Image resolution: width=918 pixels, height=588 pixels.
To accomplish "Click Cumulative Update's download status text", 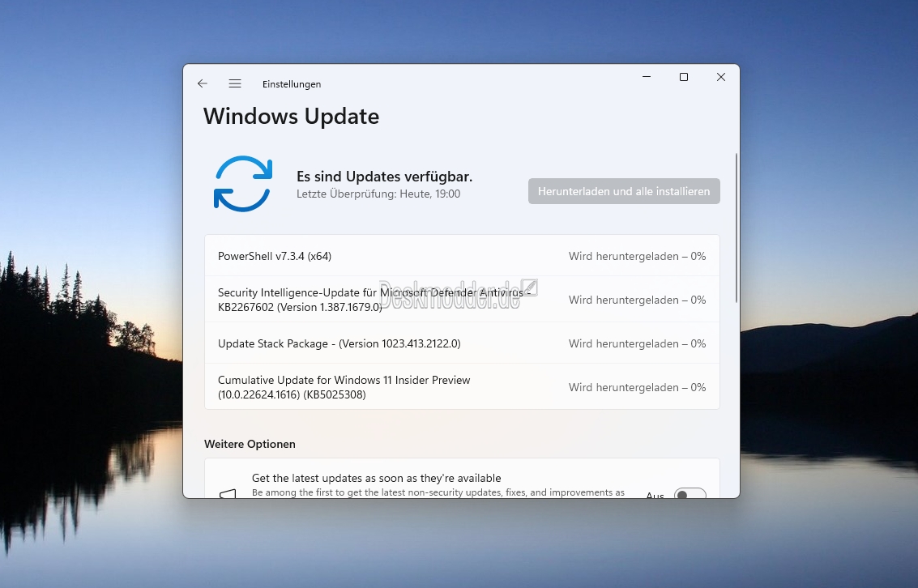I will 637,387.
